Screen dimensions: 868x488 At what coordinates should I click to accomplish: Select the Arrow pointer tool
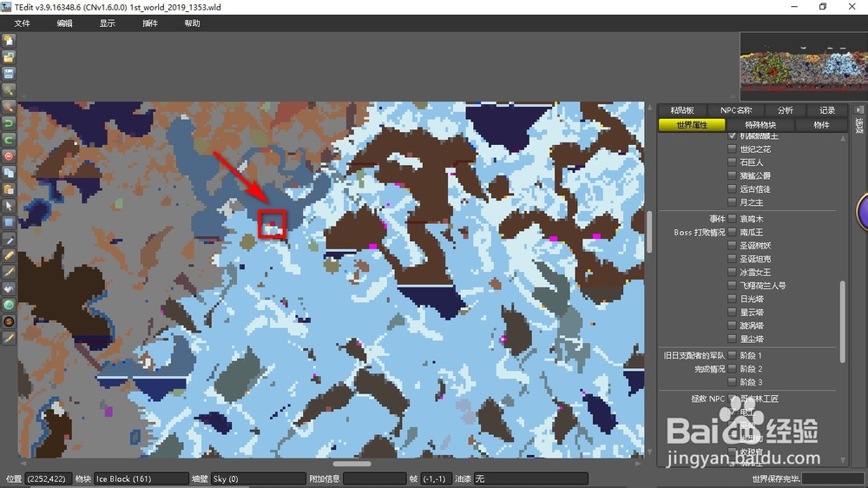point(9,206)
